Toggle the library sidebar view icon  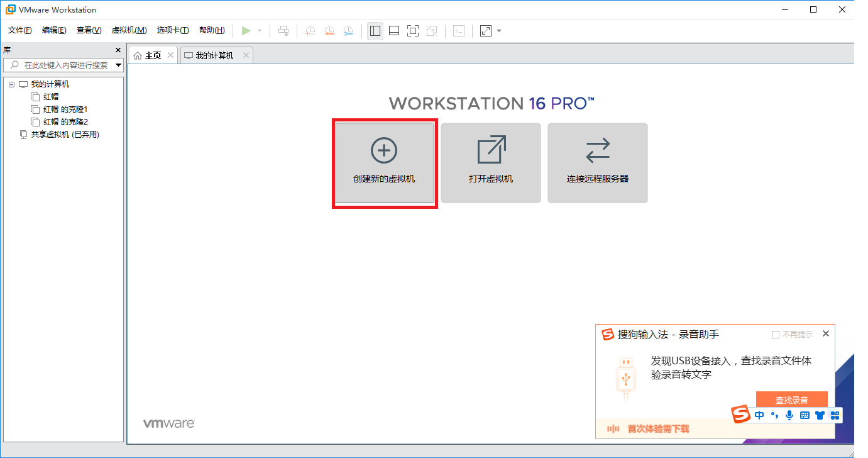tap(375, 31)
